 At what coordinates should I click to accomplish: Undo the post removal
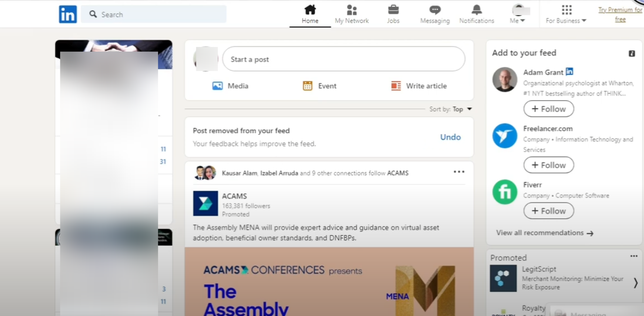(x=450, y=137)
